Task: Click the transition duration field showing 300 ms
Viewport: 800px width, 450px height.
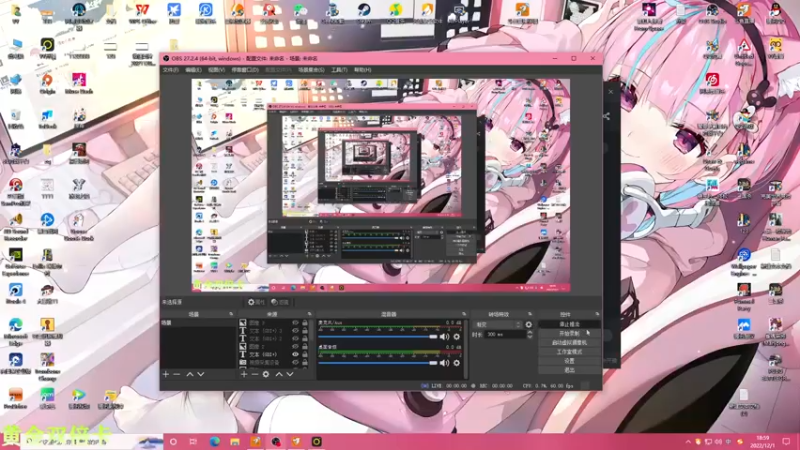Action: coord(505,335)
